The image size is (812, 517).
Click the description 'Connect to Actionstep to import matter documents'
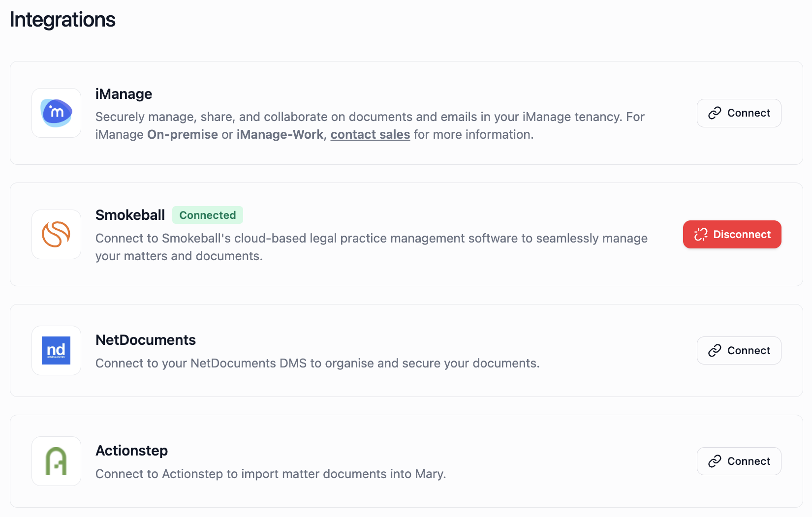(x=271, y=474)
